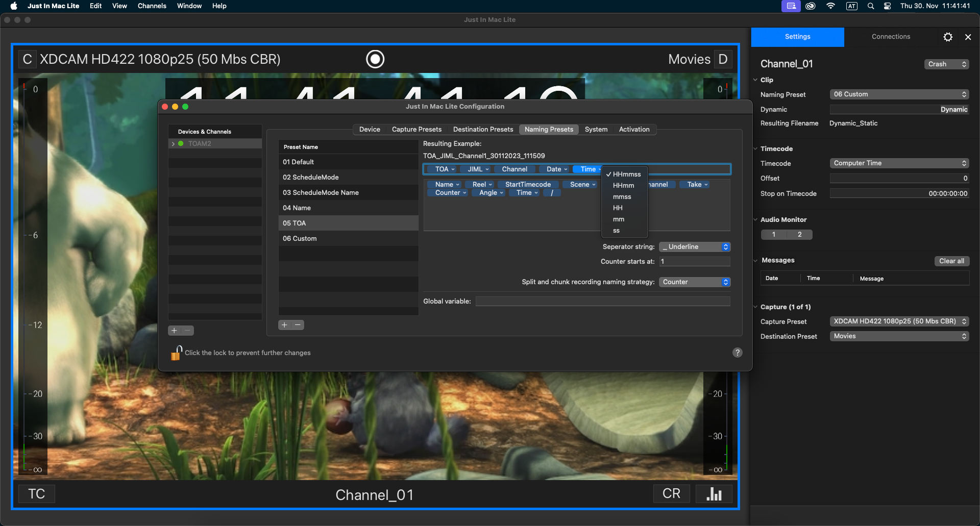Open the Capture Preset dropdown
The height and width of the screenshot is (526, 980).
pos(899,321)
